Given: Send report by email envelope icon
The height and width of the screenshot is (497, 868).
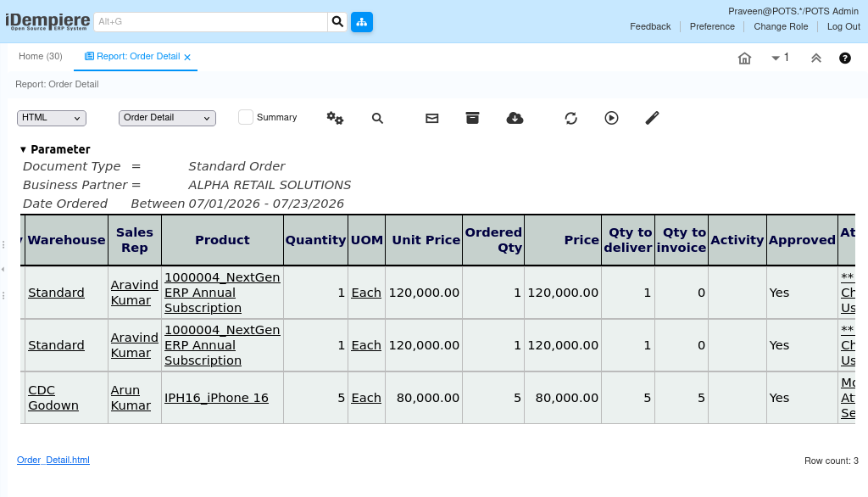Looking at the screenshot, I should point(431,118).
